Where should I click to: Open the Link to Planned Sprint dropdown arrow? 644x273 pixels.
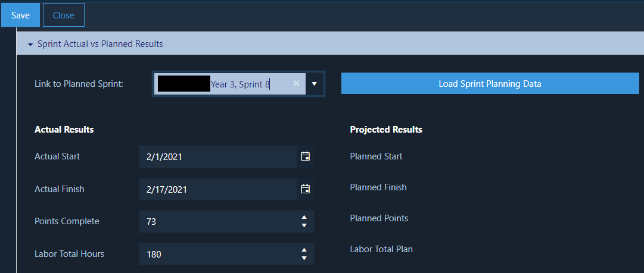point(314,84)
